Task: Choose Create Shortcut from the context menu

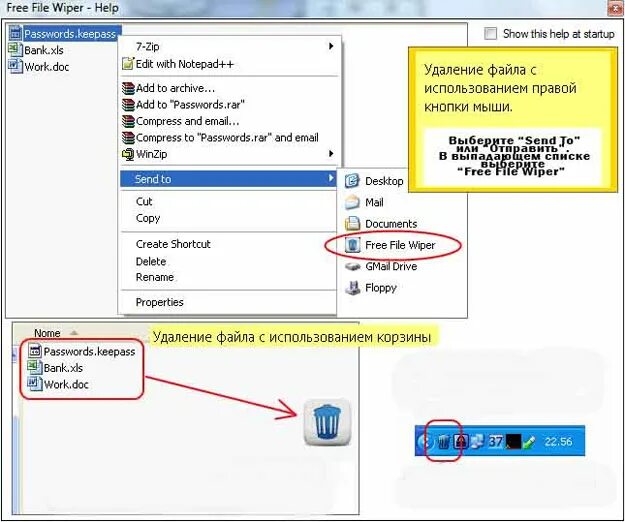Action: point(173,244)
